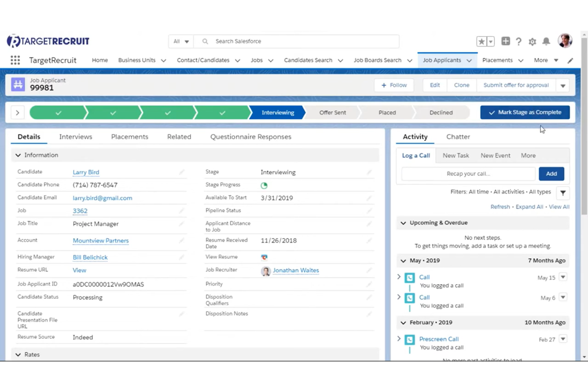Image resolution: width=588 pixels, height=392 pixels.
Task: Click the search magnifier icon
Action: (x=205, y=41)
